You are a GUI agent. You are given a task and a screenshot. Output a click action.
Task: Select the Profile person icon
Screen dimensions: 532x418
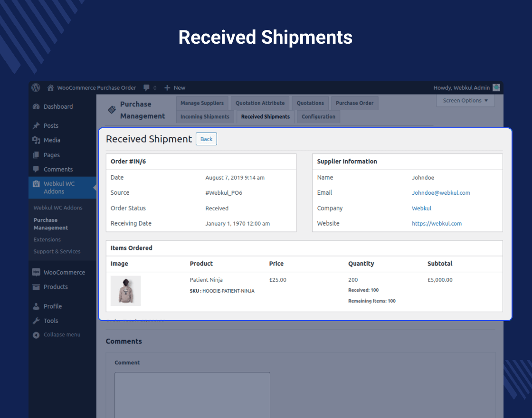(37, 306)
